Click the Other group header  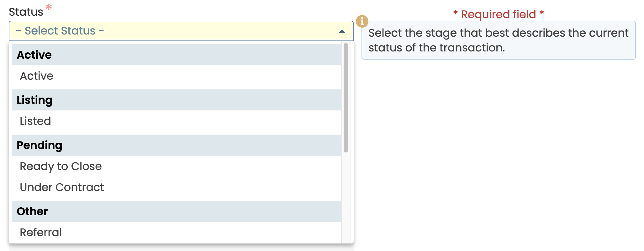pyautogui.click(x=32, y=211)
